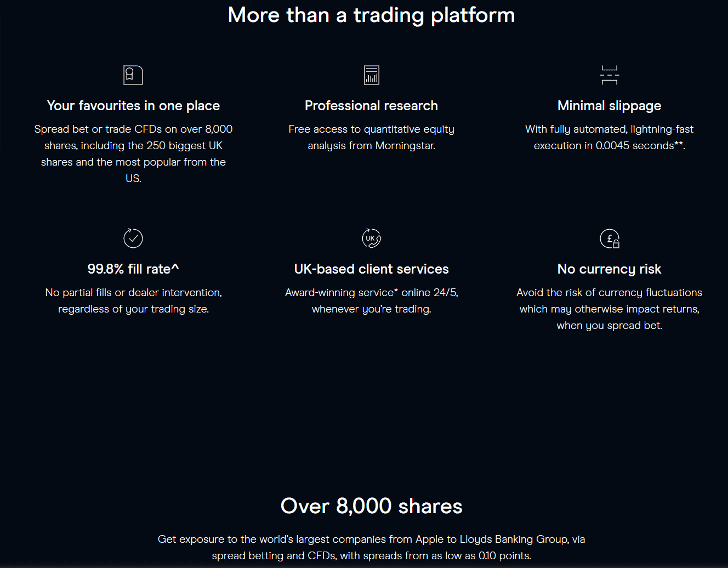The width and height of the screenshot is (728, 568).
Task: Click the 0.0045 seconds execution text
Action: [x=610, y=137]
